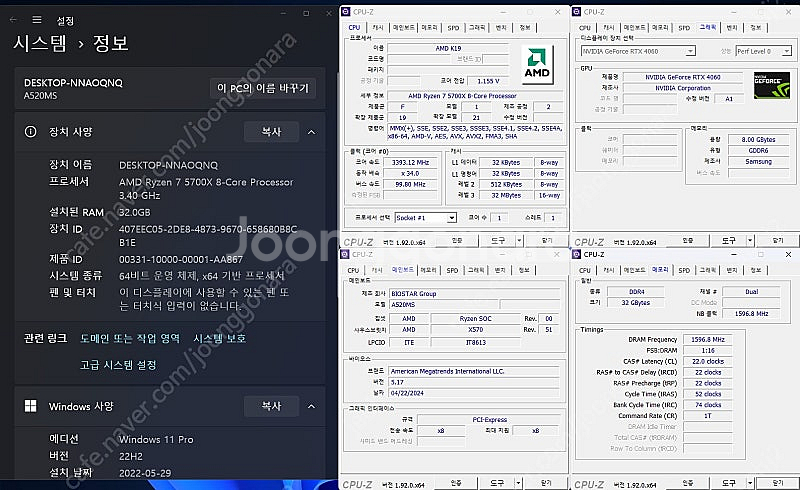Open the NVIDIA GeForce RTX 4060 device dropdown

click(690, 51)
